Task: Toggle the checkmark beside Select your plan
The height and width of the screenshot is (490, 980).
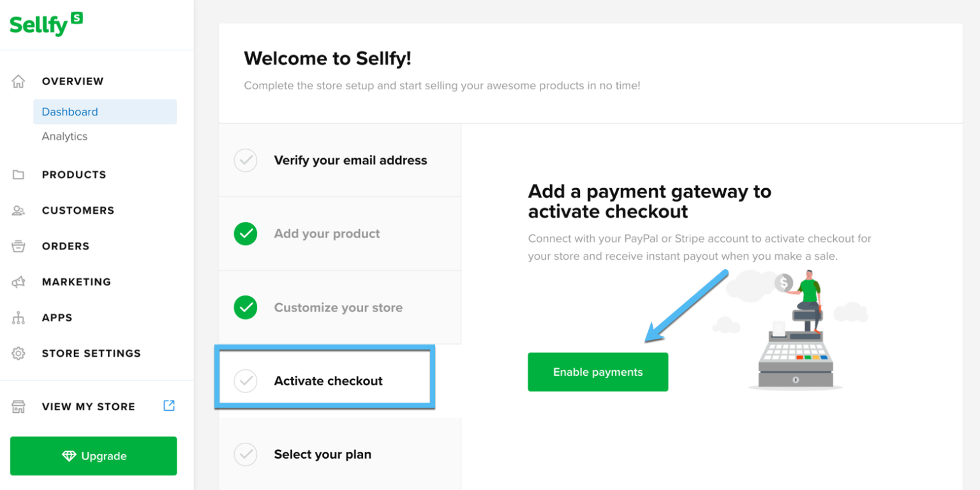Action: [x=246, y=454]
